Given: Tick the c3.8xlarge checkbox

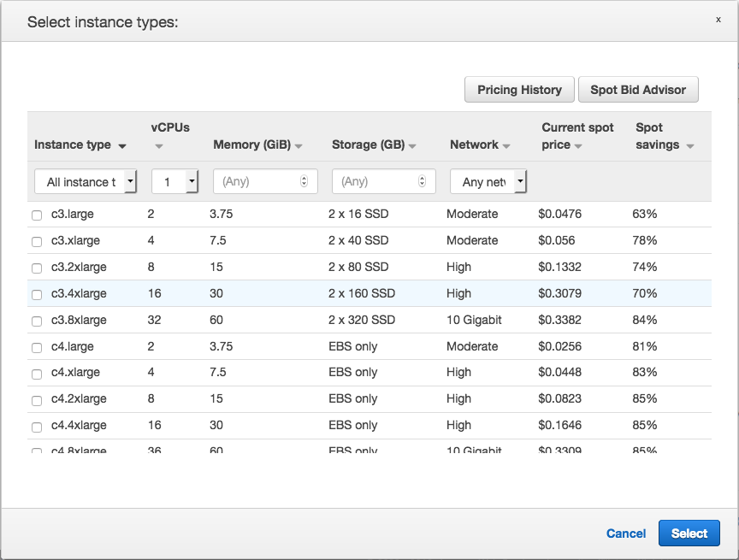Looking at the screenshot, I should 37,321.
